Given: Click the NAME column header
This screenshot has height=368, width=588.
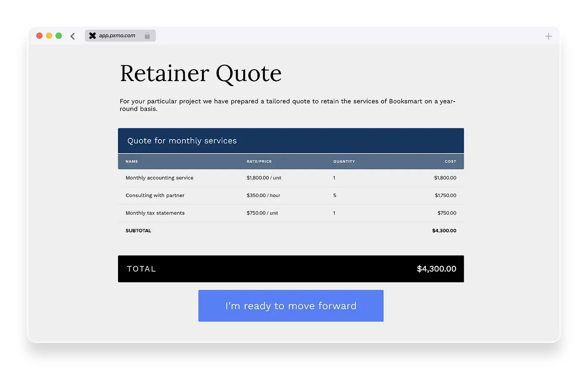Looking at the screenshot, I should pyautogui.click(x=131, y=161).
